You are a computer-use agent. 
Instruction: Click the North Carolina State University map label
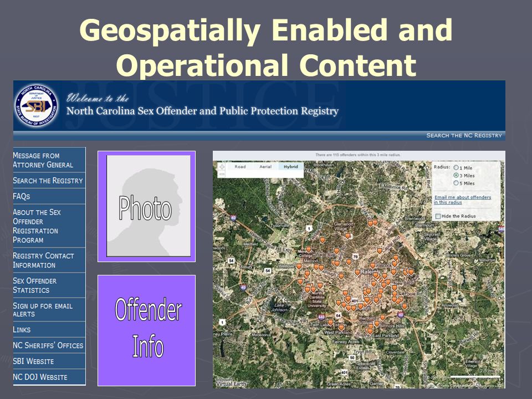pos(316,299)
